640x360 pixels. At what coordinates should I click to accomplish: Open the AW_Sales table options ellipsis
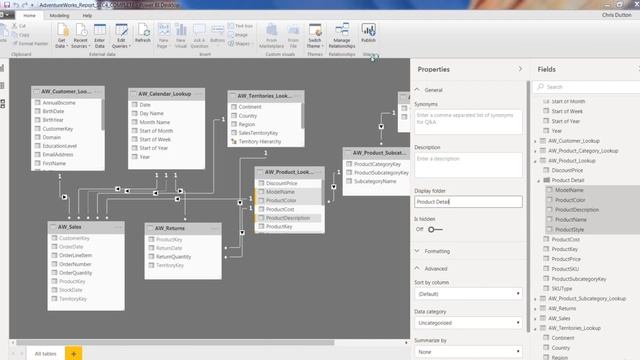(x=118, y=227)
